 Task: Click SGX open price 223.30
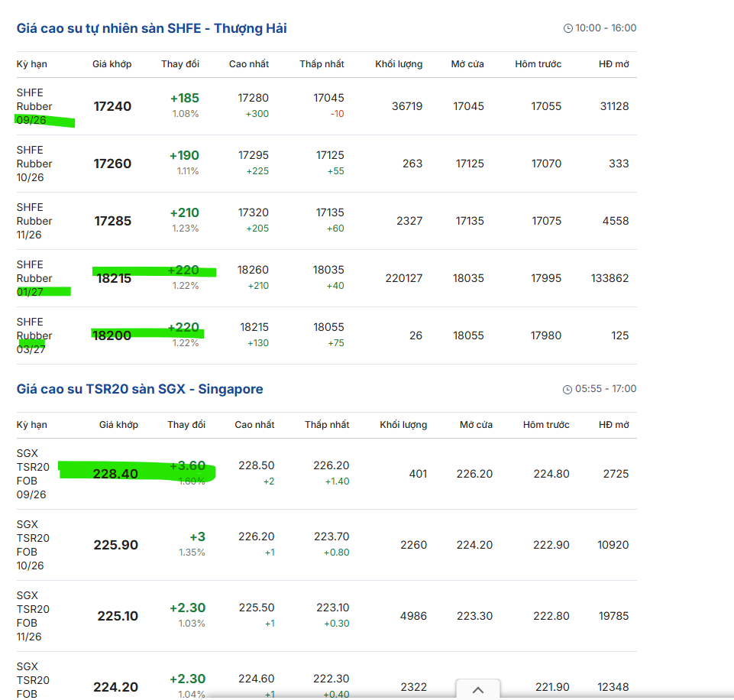[x=474, y=616]
